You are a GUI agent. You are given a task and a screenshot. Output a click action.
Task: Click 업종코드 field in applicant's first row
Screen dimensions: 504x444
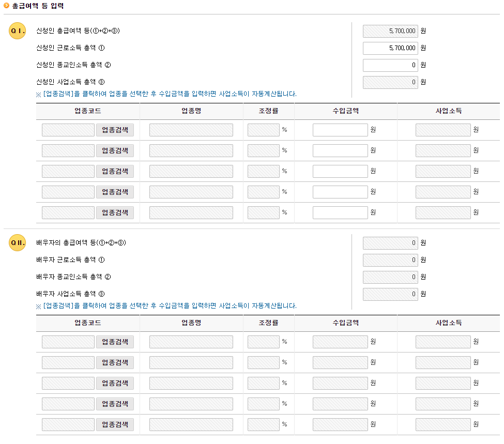pyautogui.click(x=68, y=130)
